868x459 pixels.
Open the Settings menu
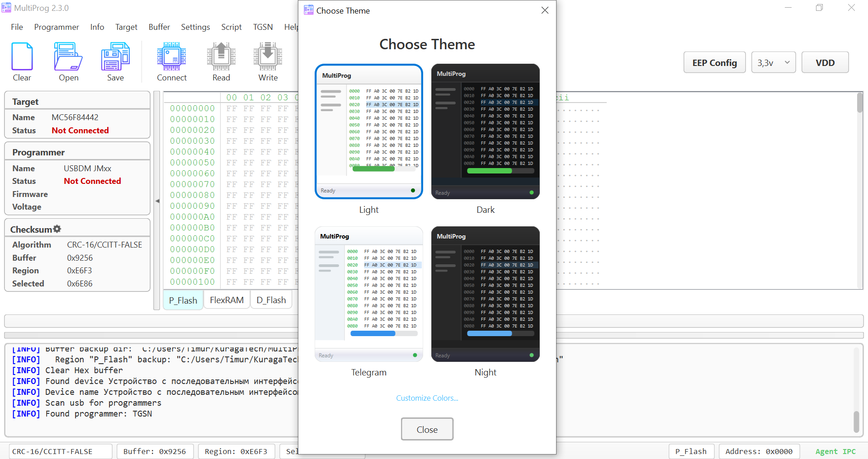195,27
